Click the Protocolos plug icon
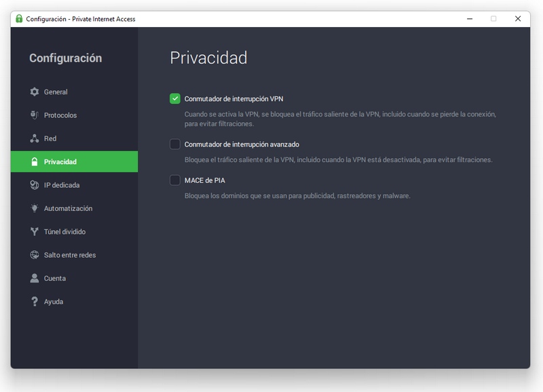Image resolution: width=543 pixels, height=392 pixels. (35, 115)
